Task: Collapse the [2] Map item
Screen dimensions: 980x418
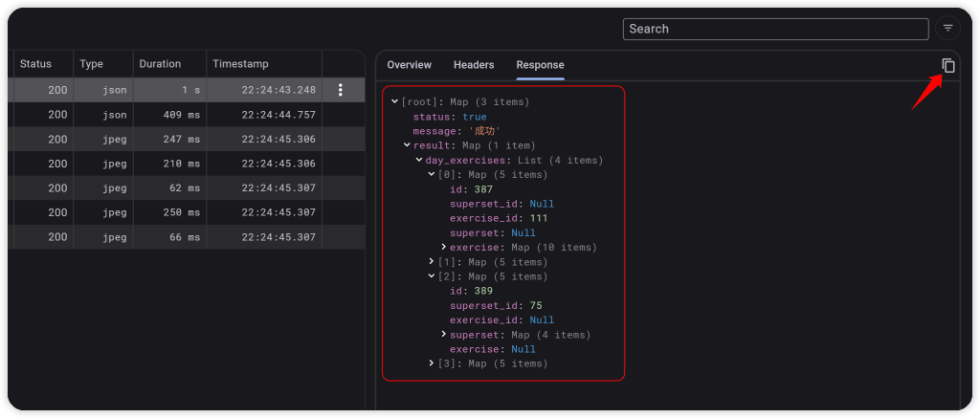Action: point(432,276)
